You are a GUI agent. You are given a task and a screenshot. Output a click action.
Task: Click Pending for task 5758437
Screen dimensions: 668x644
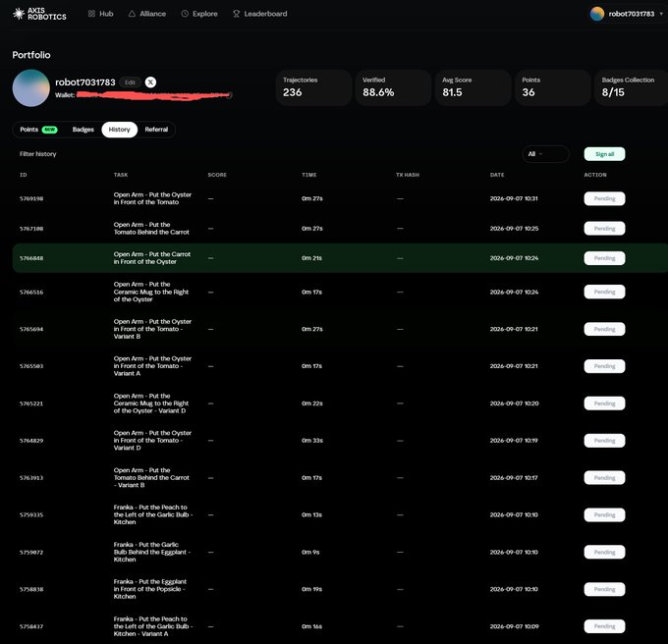[x=604, y=626]
